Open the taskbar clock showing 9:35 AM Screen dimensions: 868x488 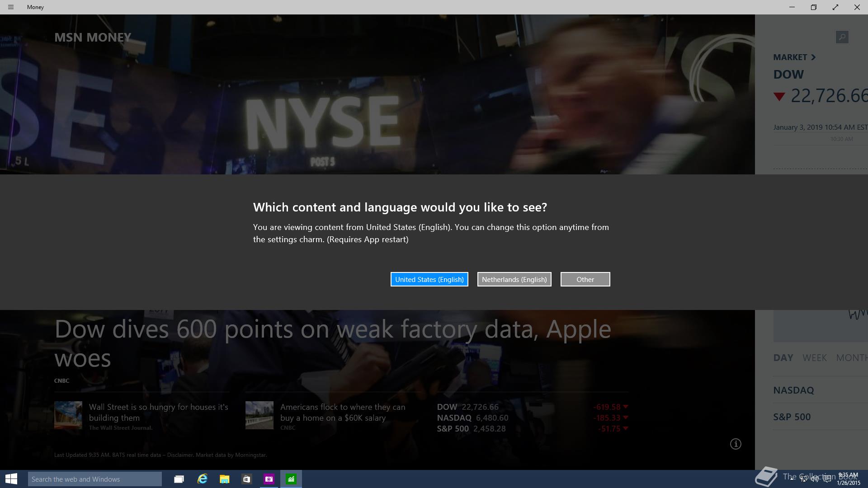click(x=848, y=479)
